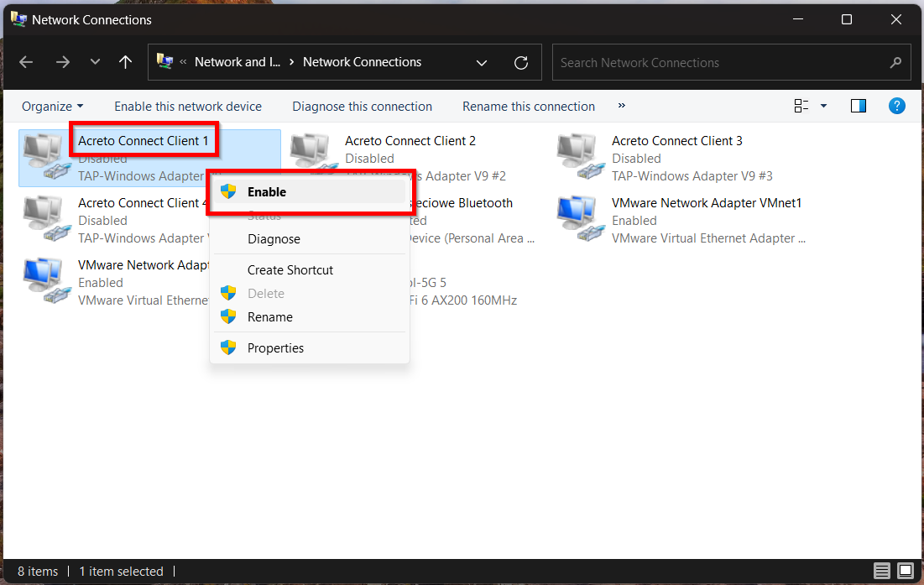
Task: Open the view options dropdown arrow
Action: [824, 106]
